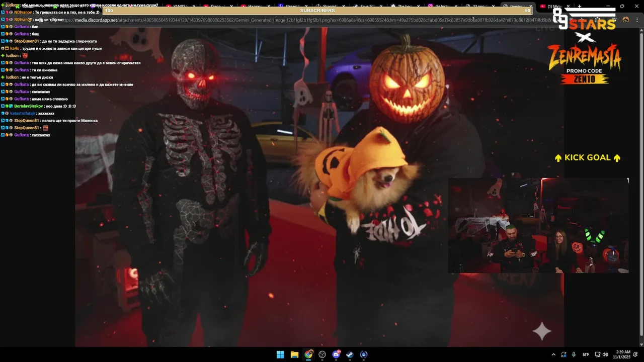
Task: Click the KICK GOAL overlay label
Action: pyautogui.click(x=587, y=157)
